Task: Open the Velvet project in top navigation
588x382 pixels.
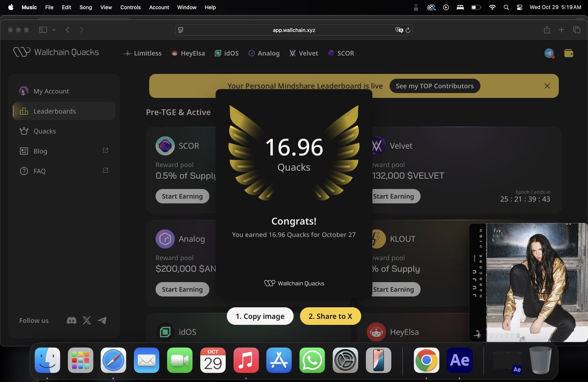Action: 303,53
